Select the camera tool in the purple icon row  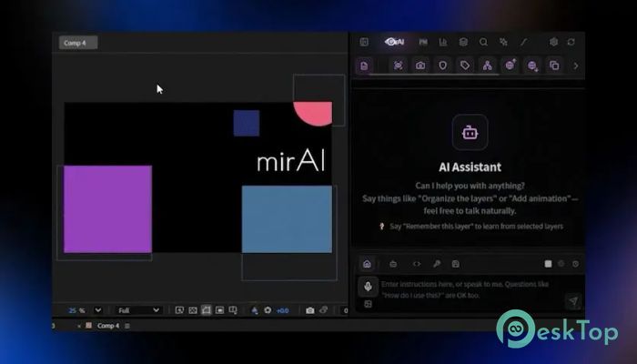pyautogui.click(x=420, y=66)
